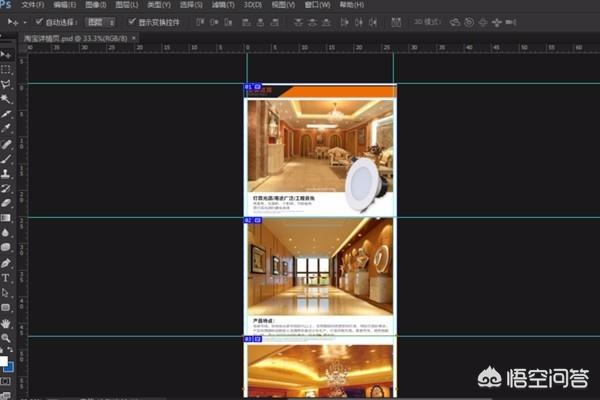The width and height of the screenshot is (600, 400).
Task: Align top edges of layers
Action: pos(200,22)
